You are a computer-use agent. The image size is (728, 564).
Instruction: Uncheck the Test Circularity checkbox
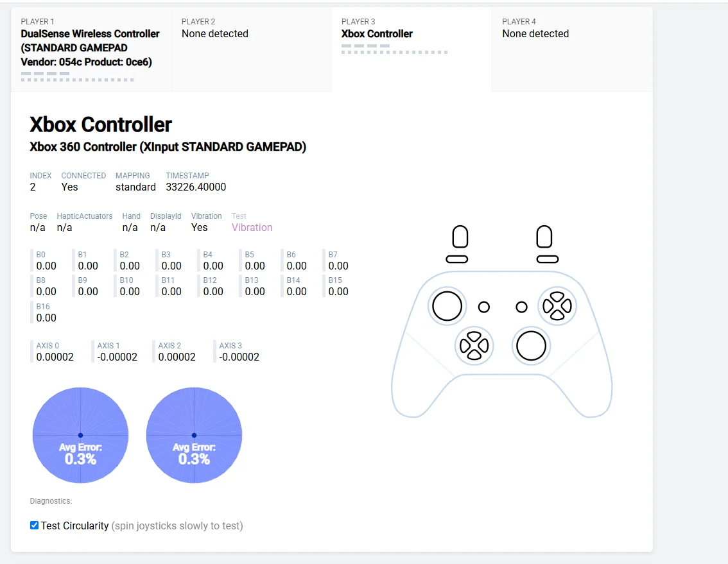[x=35, y=525]
